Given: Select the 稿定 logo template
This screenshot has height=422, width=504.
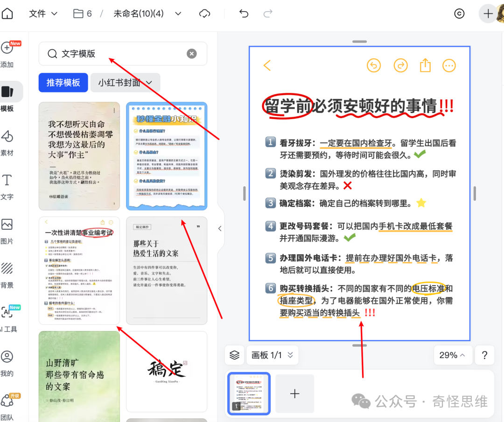Looking at the screenshot, I should coord(167,372).
